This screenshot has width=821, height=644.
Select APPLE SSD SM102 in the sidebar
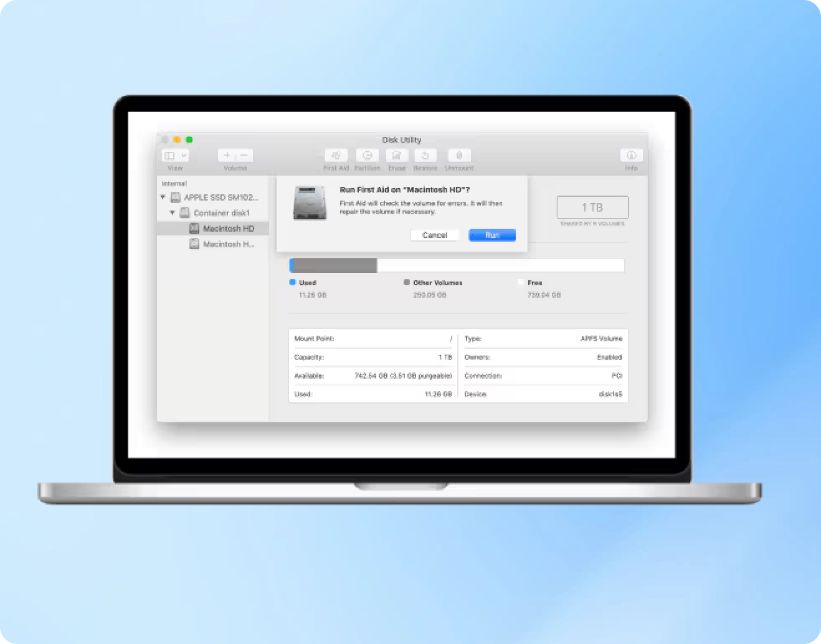pyautogui.click(x=213, y=197)
